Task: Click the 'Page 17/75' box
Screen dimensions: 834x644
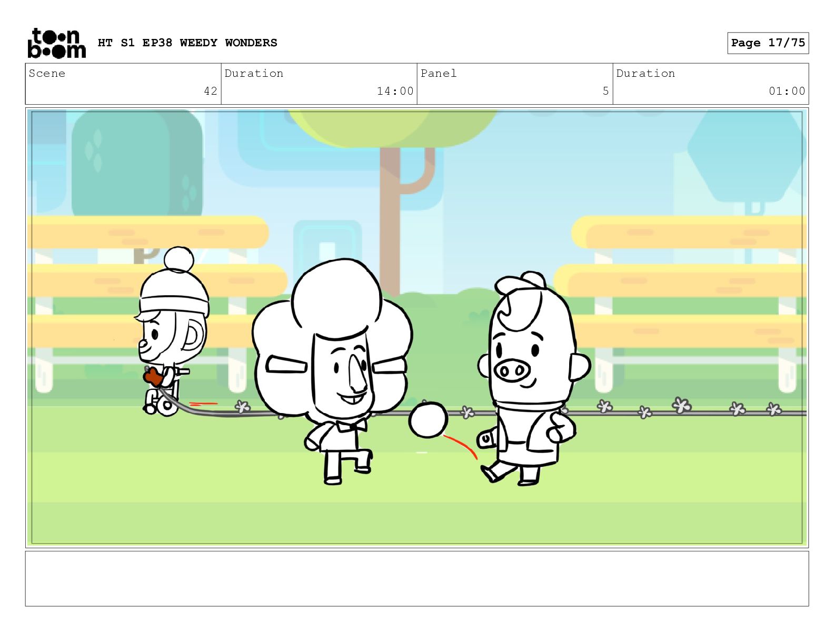Action: click(768, 43)
